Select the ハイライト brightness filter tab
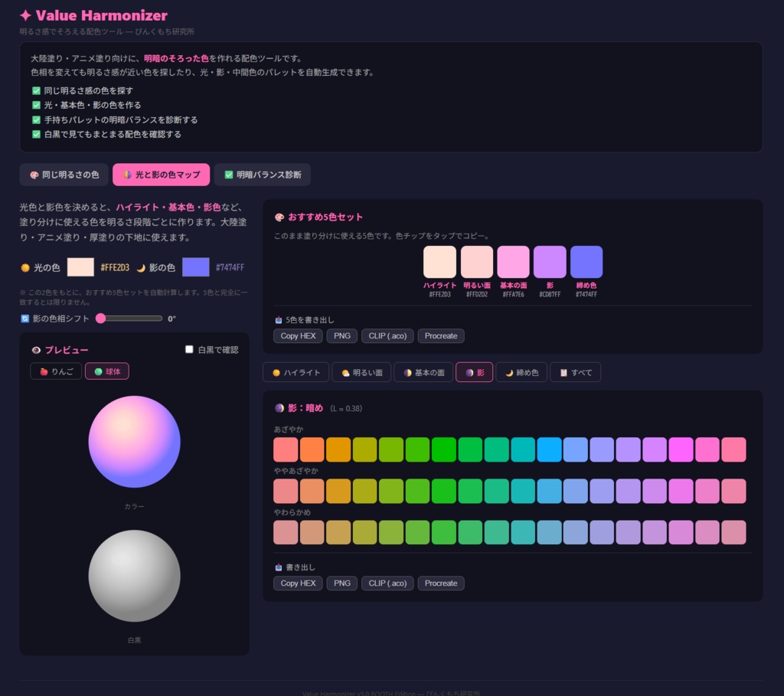 tap(296, 372)
